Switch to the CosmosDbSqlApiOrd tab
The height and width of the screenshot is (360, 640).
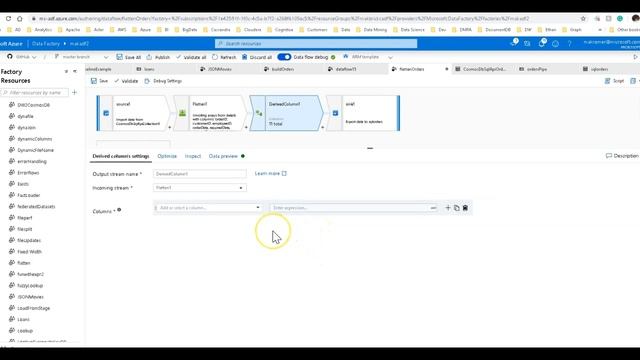(484, 69)
